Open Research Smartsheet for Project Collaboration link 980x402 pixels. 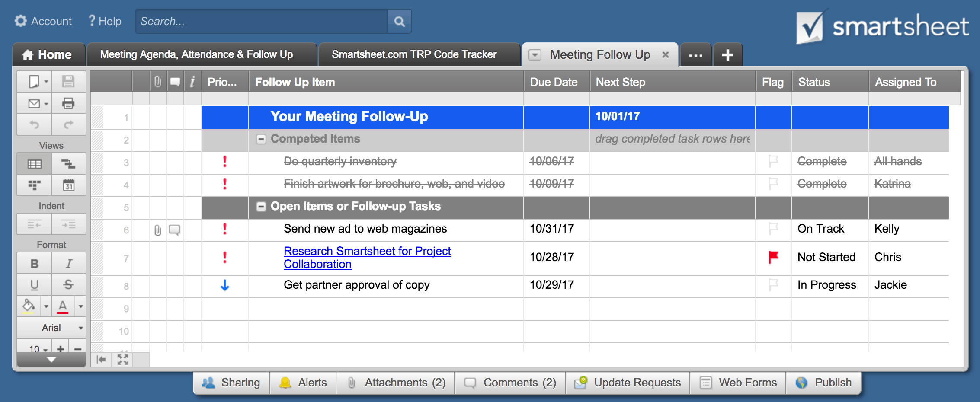pyautogui.click(x=367, y=251)
